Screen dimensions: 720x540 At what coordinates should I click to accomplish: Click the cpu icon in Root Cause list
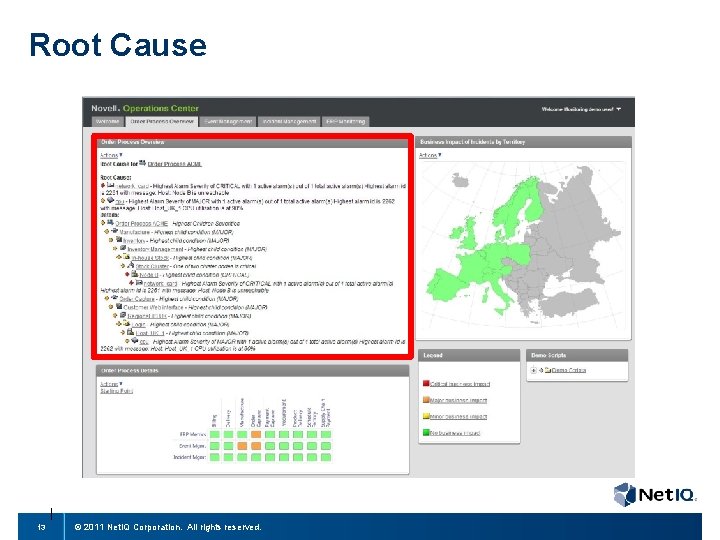tap(111, 201)
